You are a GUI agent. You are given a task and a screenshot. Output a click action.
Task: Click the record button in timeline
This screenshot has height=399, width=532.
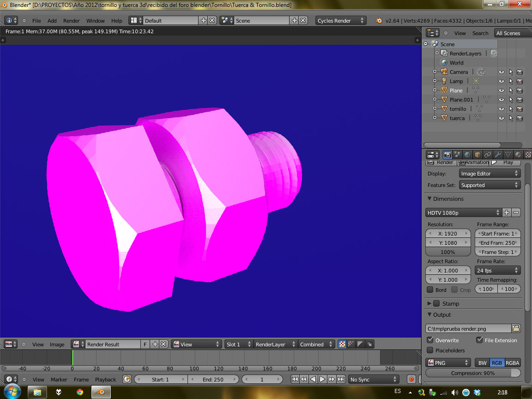click(411, 379)
